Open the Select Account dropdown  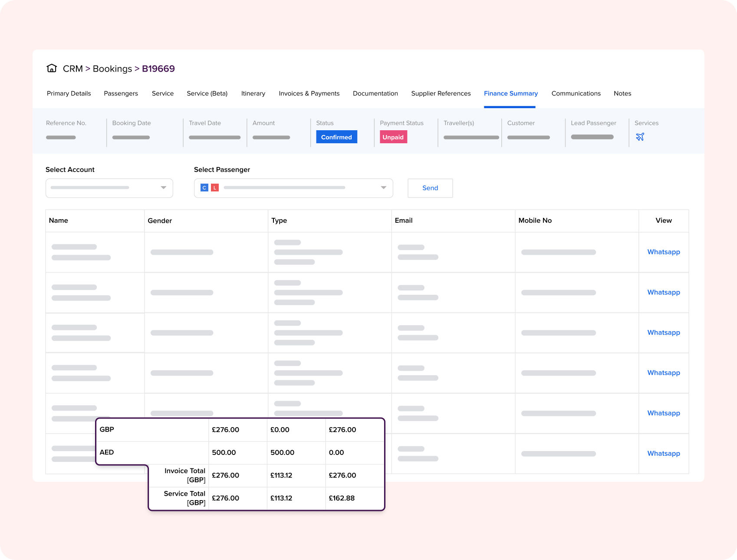tap(109, 188)
